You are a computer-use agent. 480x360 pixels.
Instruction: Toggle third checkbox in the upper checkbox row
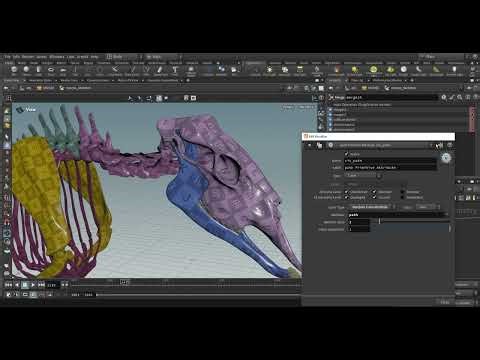tap(402, 192)
